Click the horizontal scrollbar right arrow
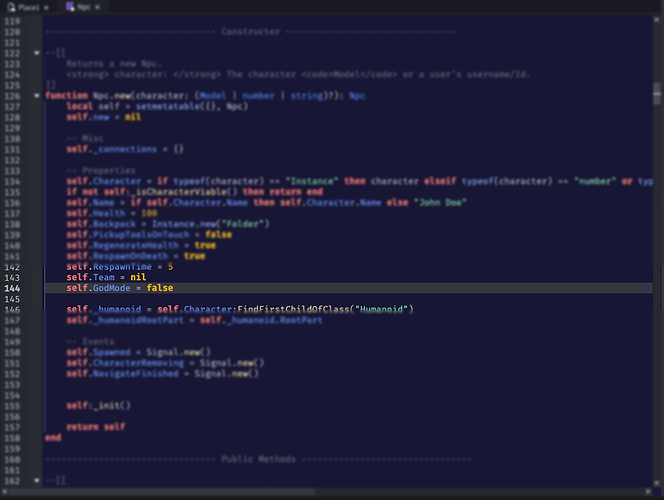Screen dimensions: 664x500 pyautogui.click(x=648, y=492)
